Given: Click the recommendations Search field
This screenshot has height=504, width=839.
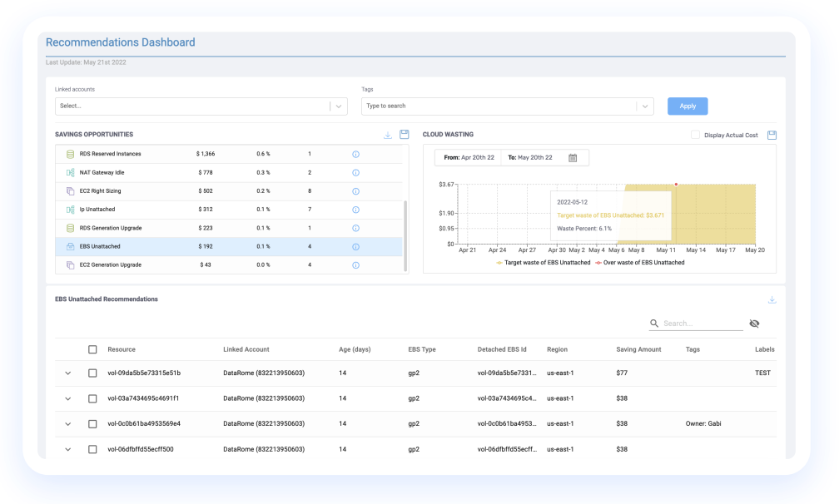Looking at the screenshot, I should pyautogui.click(x=702, y=324).
